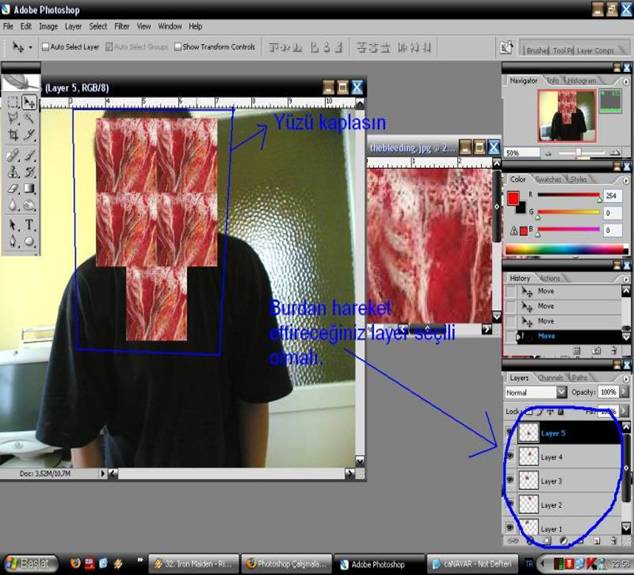634x575 pixels.
Task: Select the History Brush tool
Action: [x=30, y=172]
